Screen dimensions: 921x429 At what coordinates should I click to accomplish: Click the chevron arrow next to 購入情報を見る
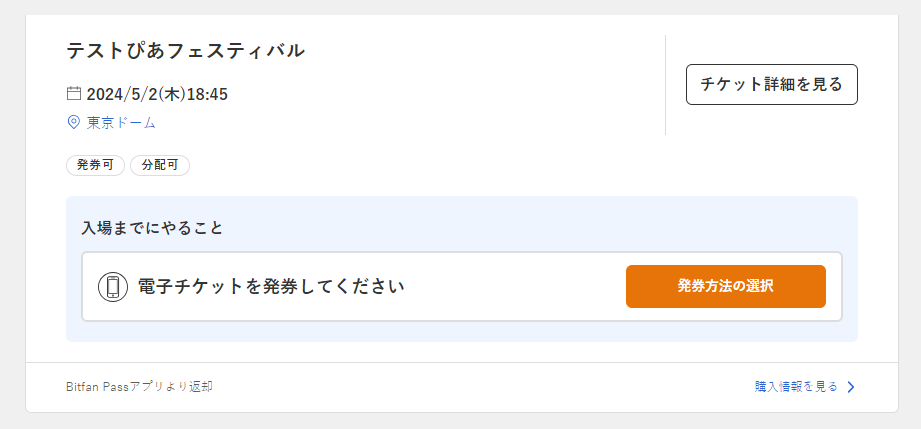point(851,387)
